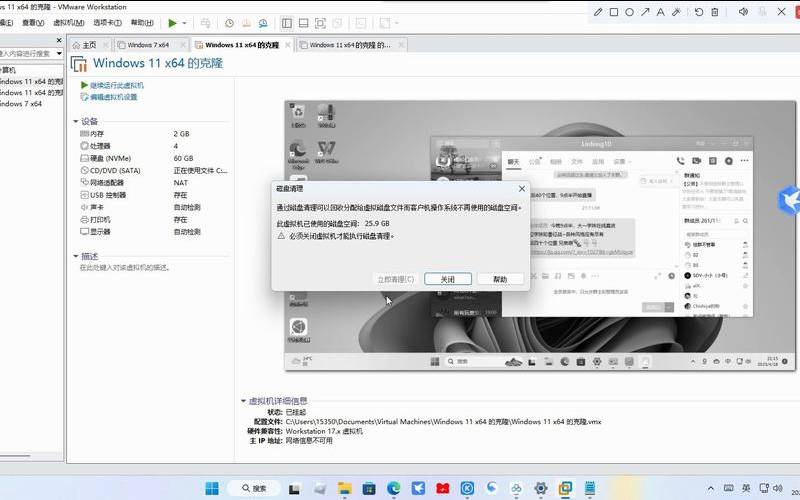
Task: Select the rectangle annotation tool
Action: click(614, 12)
